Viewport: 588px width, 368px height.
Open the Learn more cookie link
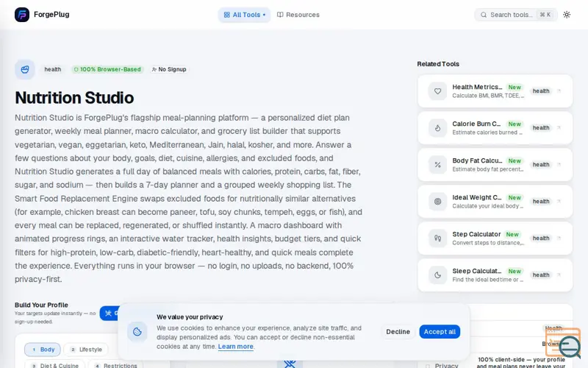[235, 347]
